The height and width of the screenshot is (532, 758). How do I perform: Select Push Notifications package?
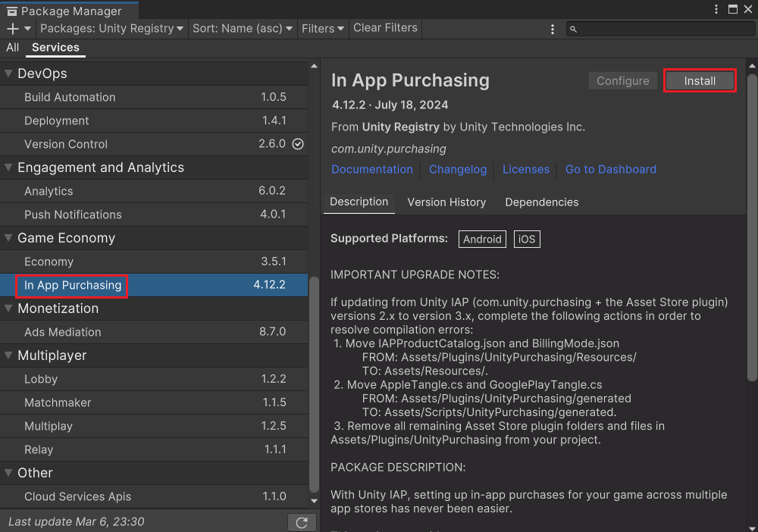pyautogui.click(x=154, y=214)
